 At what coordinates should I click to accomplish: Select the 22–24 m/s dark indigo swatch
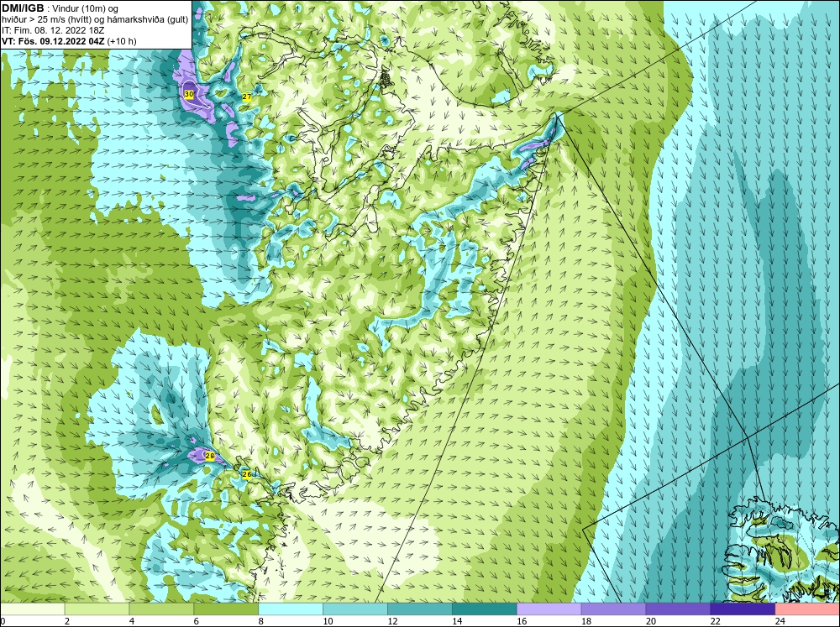click(743, 609)
